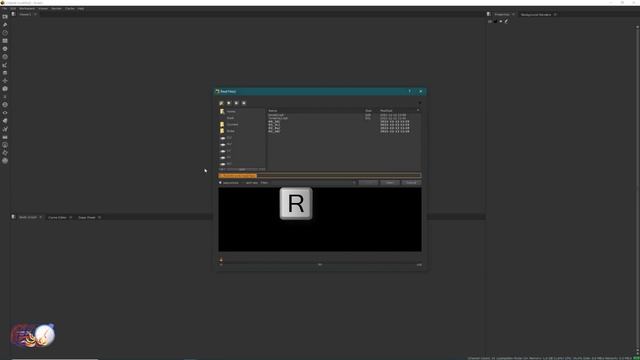Viewport: 640px width, 360px height.
Task: Open the Other nodes toolbar menu
Action: 5,137
